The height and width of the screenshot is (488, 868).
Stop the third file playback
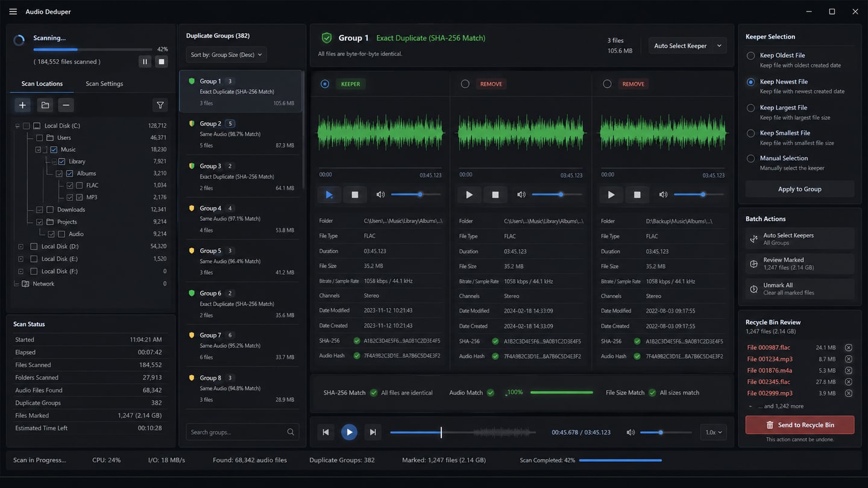click(x=637, y=195)
